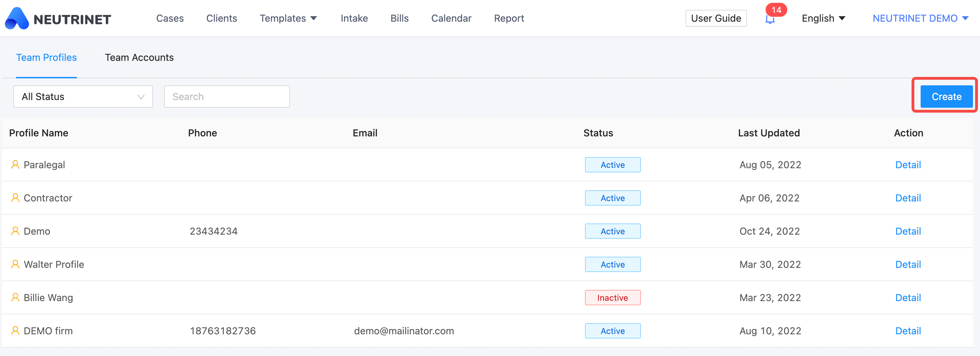Click the Walter Profile name
The width and height of the screenshot is (980, 356).
tap(54, 264)
